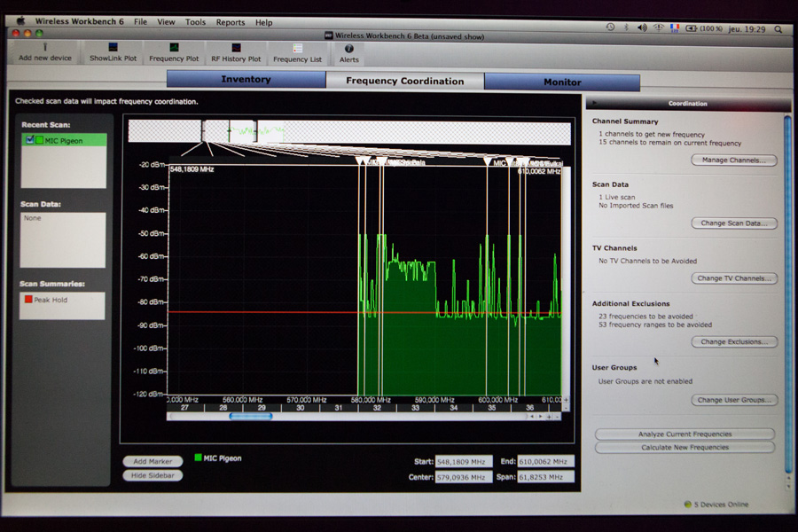Click Calculate New Frequencies
Screen dimensions: 798x532
click(685, 448)
